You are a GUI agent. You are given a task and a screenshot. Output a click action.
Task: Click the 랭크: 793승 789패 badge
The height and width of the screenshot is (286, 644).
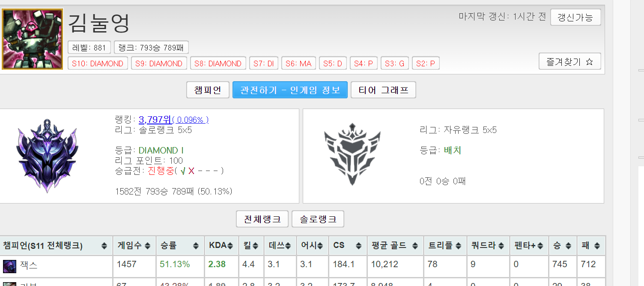(x=152, y=47)
